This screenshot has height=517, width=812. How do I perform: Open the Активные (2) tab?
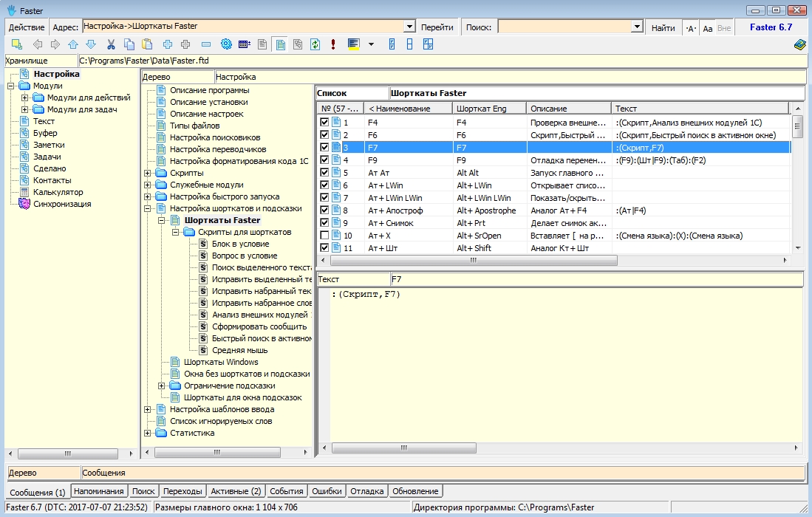(236, 491)
